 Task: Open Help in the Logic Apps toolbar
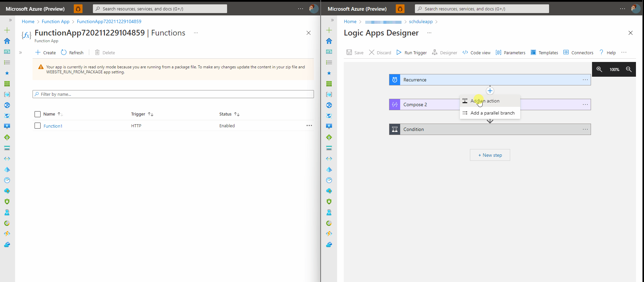coord(607,53)
